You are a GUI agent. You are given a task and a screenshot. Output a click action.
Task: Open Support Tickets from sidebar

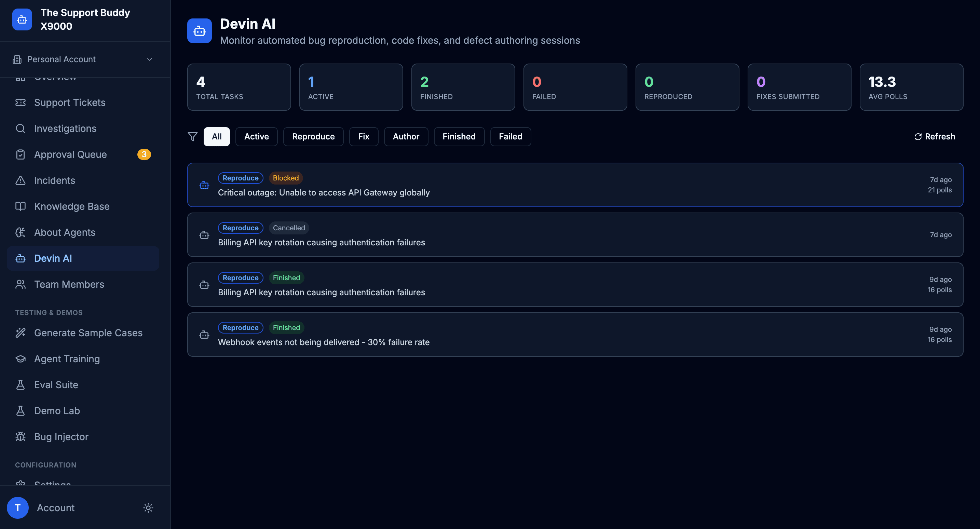pos(83,103)
